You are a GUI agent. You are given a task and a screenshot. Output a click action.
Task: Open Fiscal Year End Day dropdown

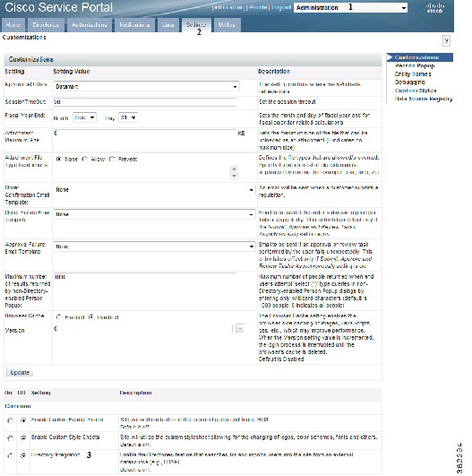pyautogui.click(x=128, y=117)
